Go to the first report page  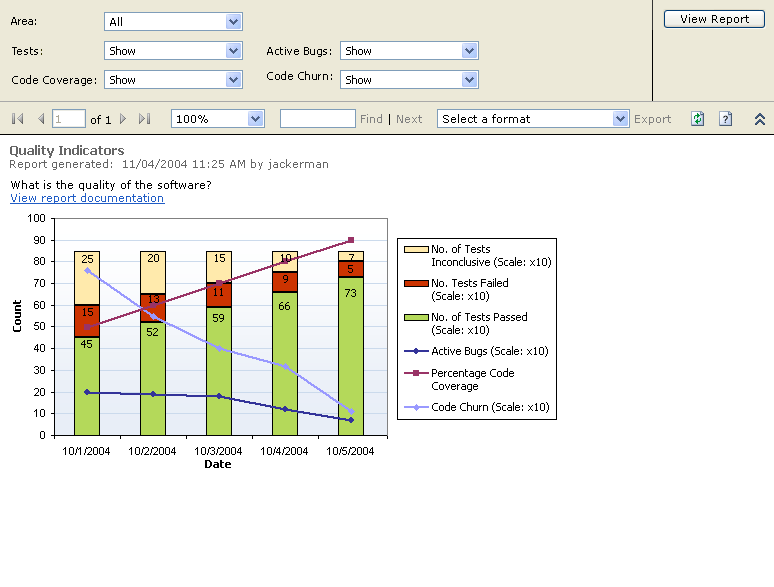click(x=18, y=119)
